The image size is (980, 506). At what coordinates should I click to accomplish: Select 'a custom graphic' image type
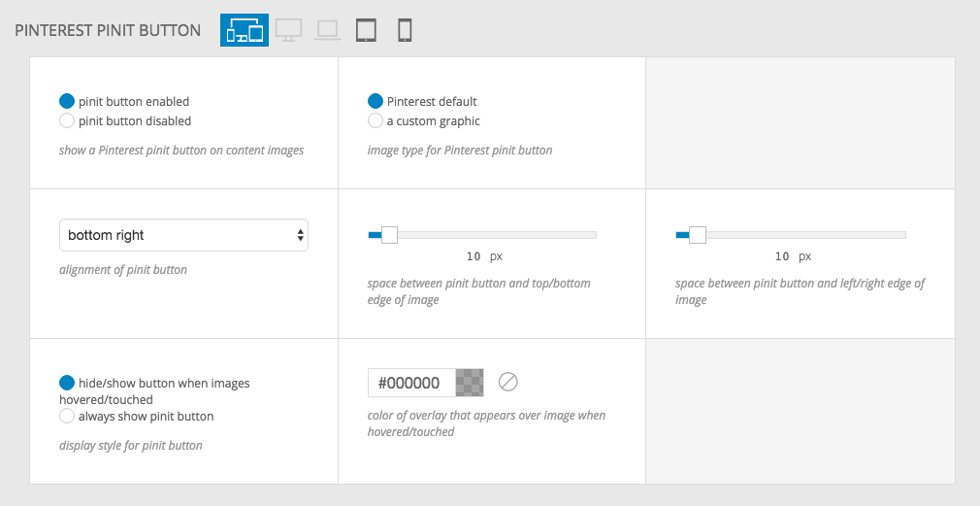coord(375,120)
